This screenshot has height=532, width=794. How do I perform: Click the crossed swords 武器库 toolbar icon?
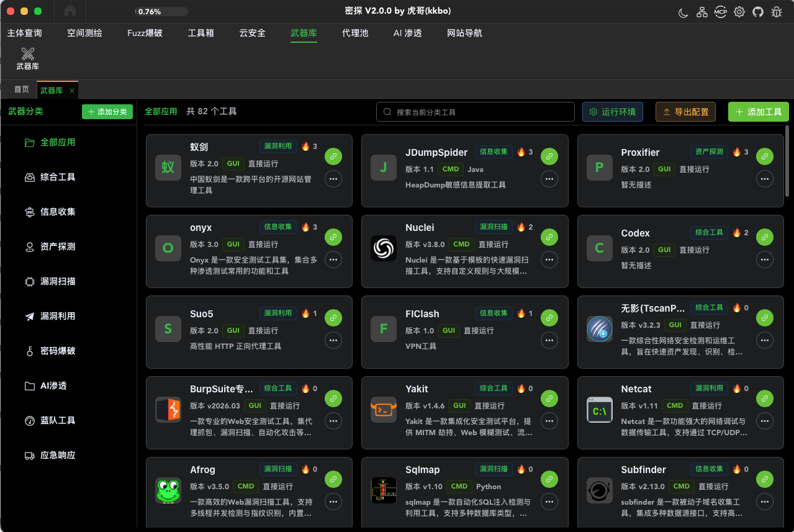28,59
